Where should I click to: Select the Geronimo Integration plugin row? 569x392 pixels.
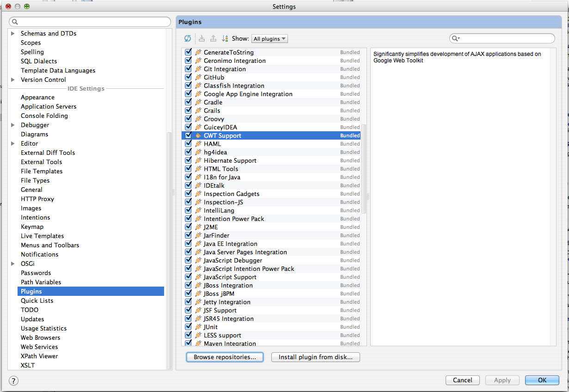pyautogui.click(x=271, y=61)
